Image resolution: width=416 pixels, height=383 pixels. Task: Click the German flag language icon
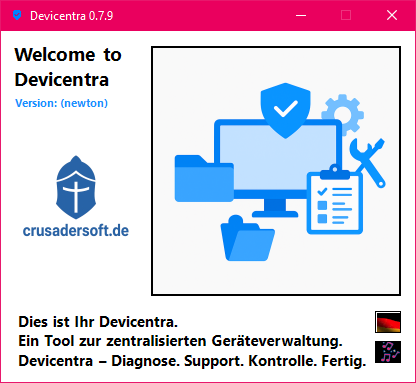click(x=388, y=322)
